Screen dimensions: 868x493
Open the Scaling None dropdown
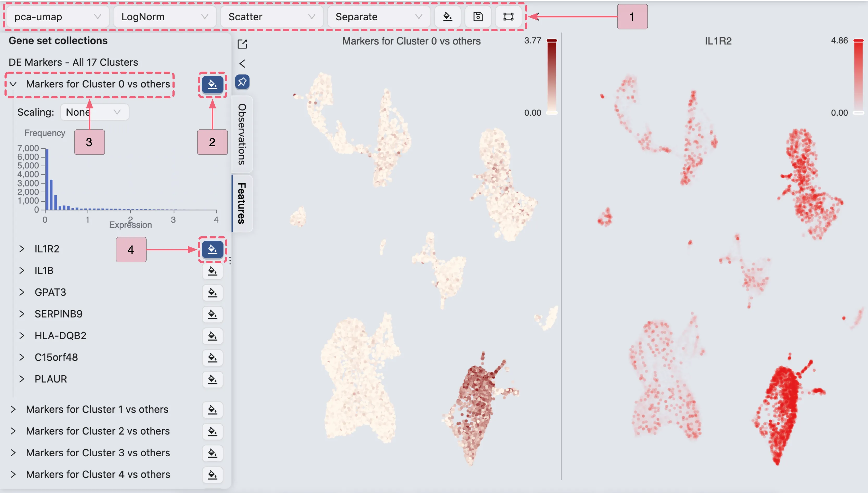click(94, 112)
